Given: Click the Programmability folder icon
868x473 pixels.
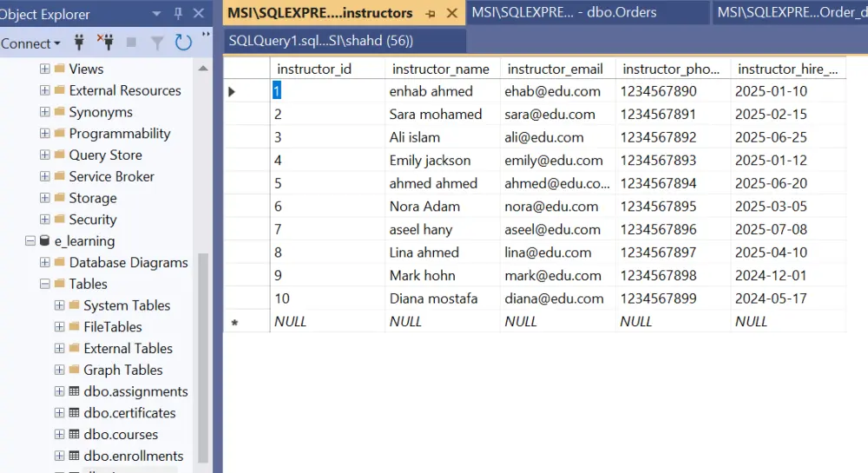Looking at the screenshot, I should pos(60,134).
